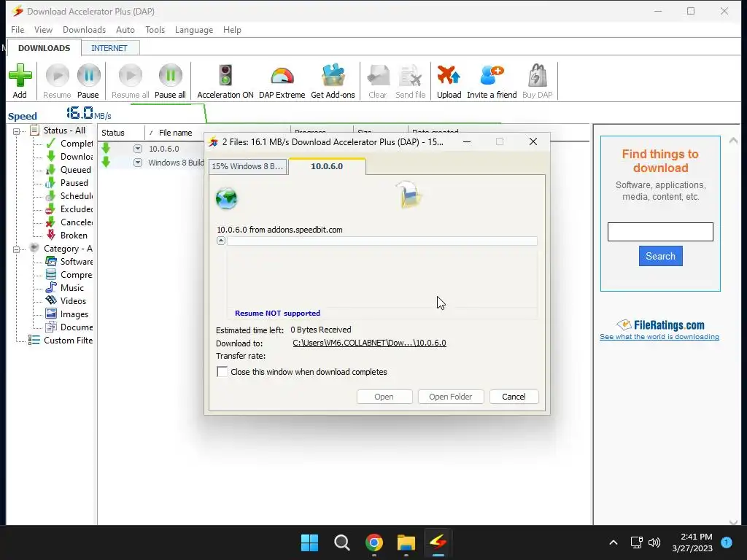Open Chrome from the taskbar
Screen dimensions: 747x560
coord(374,542)
